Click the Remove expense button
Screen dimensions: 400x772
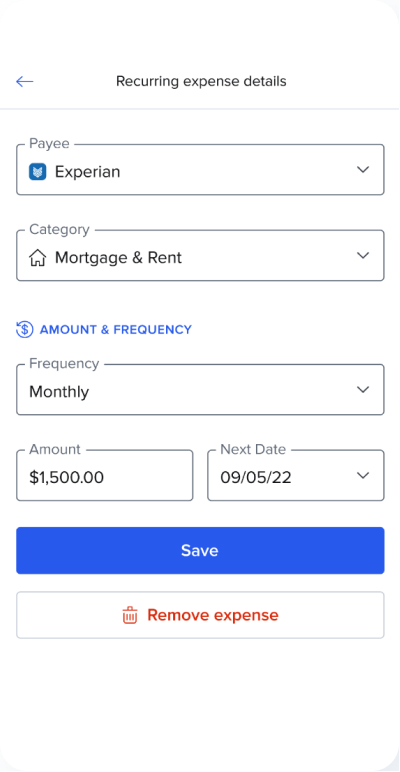point(200,615)
